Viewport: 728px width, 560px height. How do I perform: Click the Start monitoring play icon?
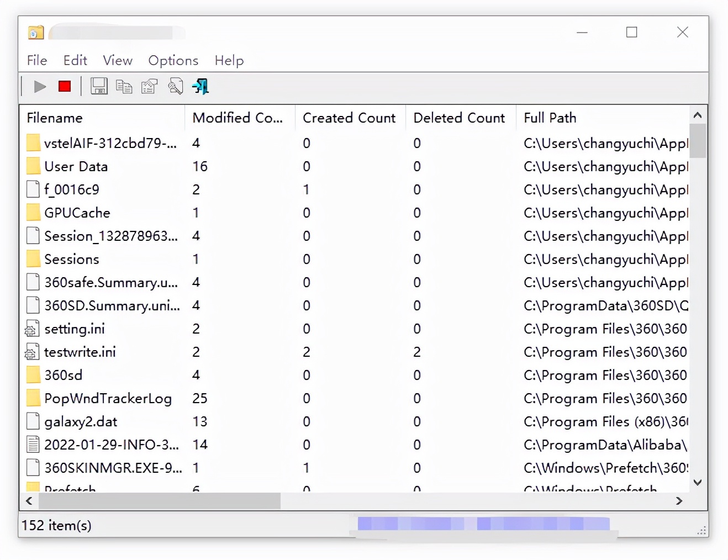pos(40,87)
